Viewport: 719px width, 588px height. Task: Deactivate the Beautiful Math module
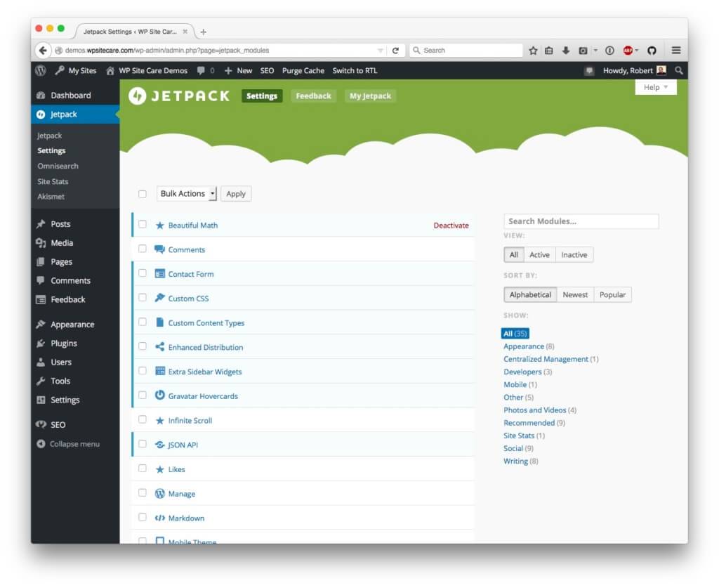point(451,226)
